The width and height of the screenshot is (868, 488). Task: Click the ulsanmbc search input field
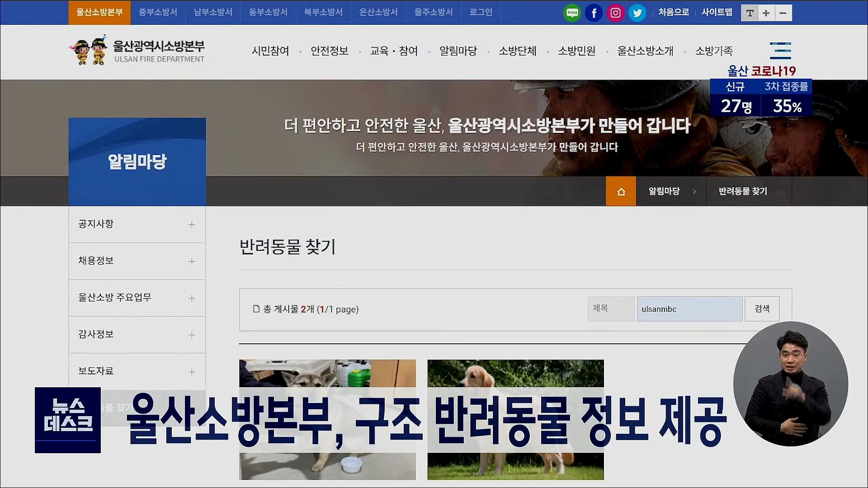(x=689, y=309)
